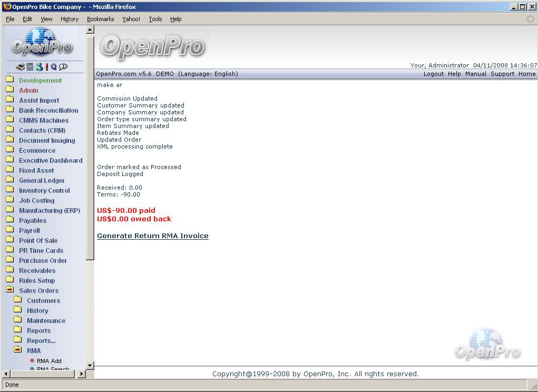The height and width of the screenshot is (392, 538).
Task: Click Generate Return RMA Invoice link
Action: pos(153,236)
